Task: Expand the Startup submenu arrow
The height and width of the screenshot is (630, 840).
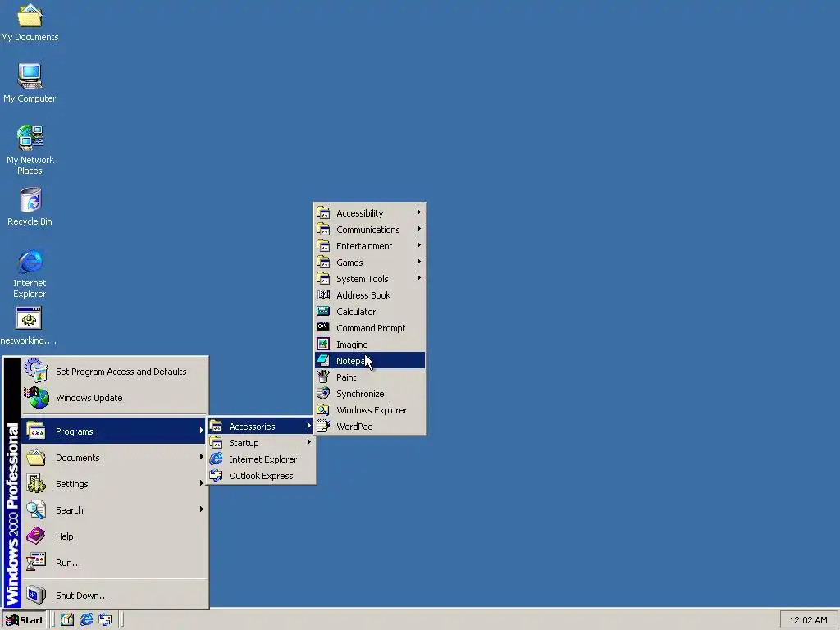Action: pos(309,442)
